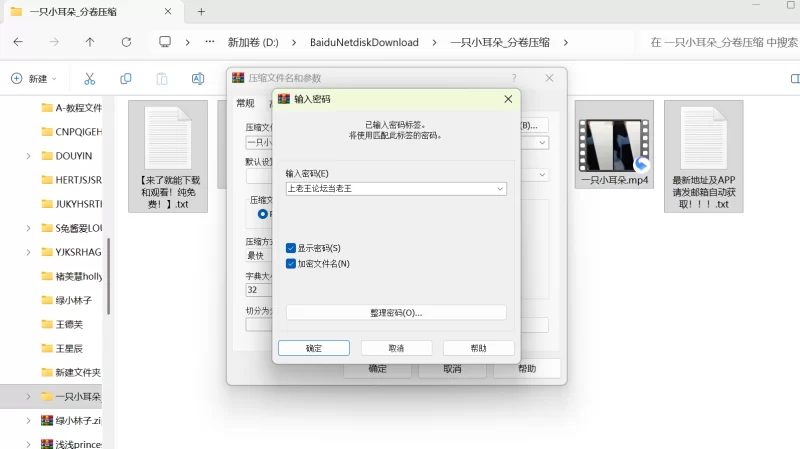This screenshot has height=449, width=800.
Task: Click the 整理密码(O)... button
Action: pyautogui.click(x=396, y=313)
